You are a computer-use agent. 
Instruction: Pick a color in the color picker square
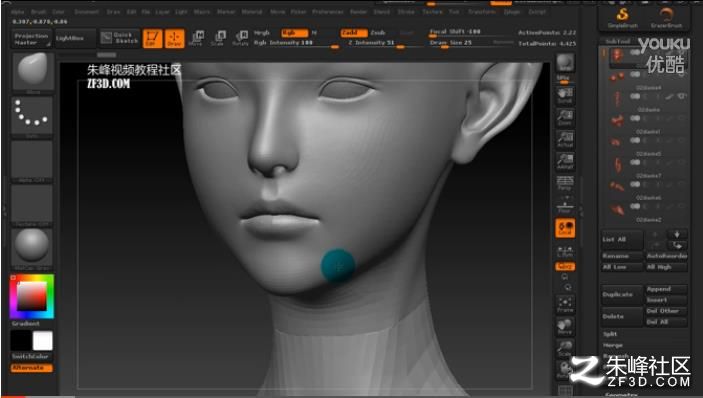(32, 296)
